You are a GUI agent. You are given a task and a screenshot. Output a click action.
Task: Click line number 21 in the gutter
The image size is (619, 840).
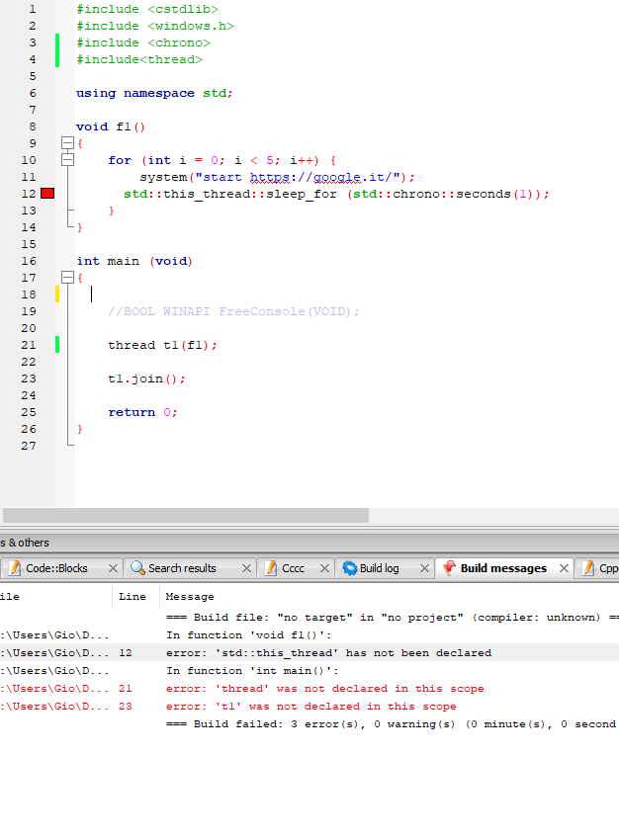[x=29, y=345]
